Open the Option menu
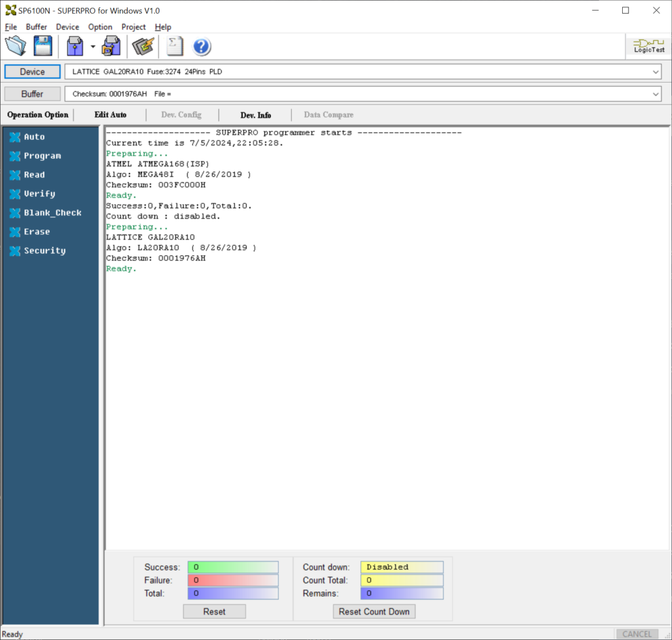Viewport: 672px width, 640px height. (100, 27)
